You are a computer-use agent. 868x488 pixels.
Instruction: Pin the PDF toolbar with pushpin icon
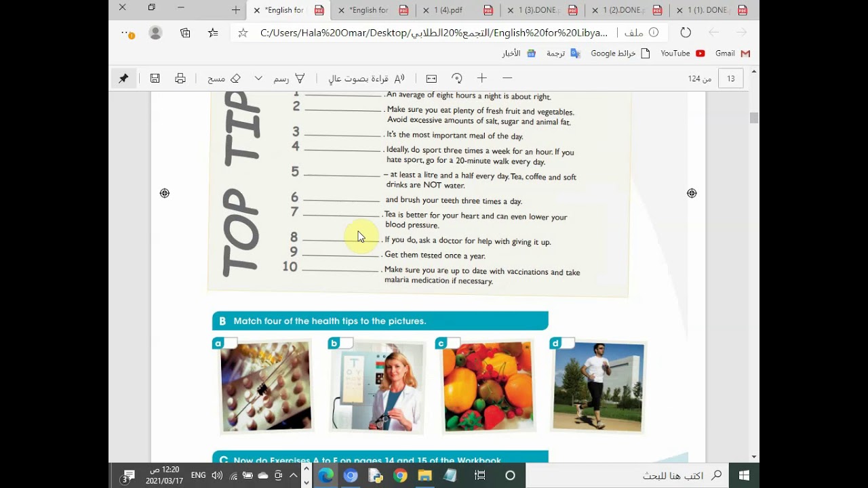coord(123,79)
